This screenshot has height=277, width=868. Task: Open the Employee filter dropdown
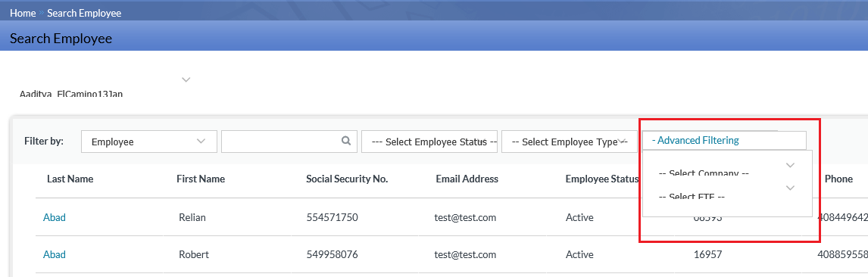(x=149, y=142)
